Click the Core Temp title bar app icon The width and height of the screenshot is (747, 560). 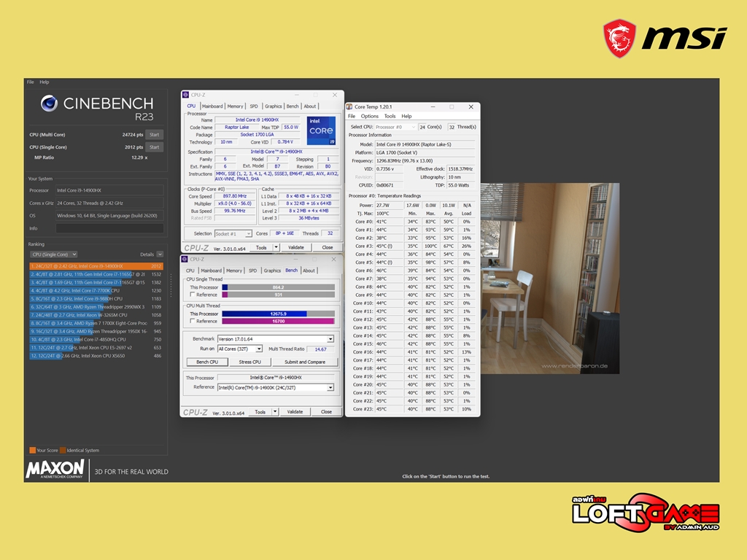click(x=349, y=106)
